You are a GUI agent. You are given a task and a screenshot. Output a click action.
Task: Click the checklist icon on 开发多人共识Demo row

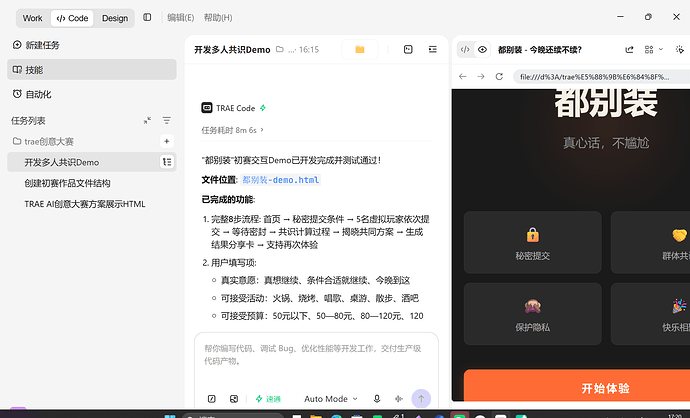pyautogui.click(x=167, y=162)
